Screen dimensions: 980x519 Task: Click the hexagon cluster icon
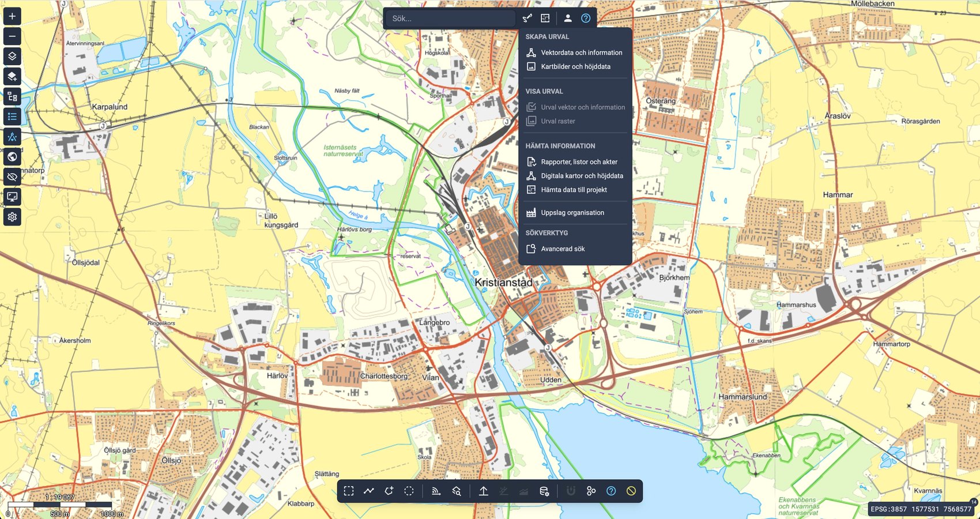[591, 491]
